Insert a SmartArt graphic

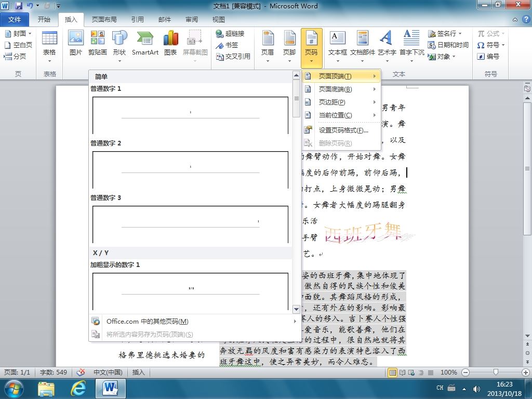tap(145, 43)
